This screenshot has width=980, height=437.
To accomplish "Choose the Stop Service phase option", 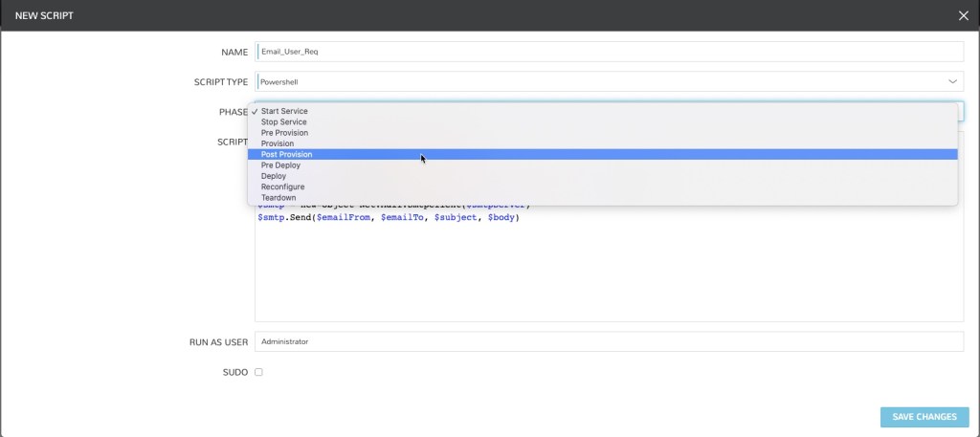I will pyautogui.click(x=283, y=122).
